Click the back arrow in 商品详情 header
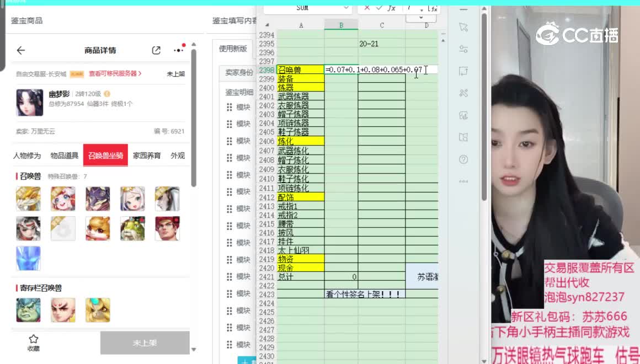 tap(21, 50)
